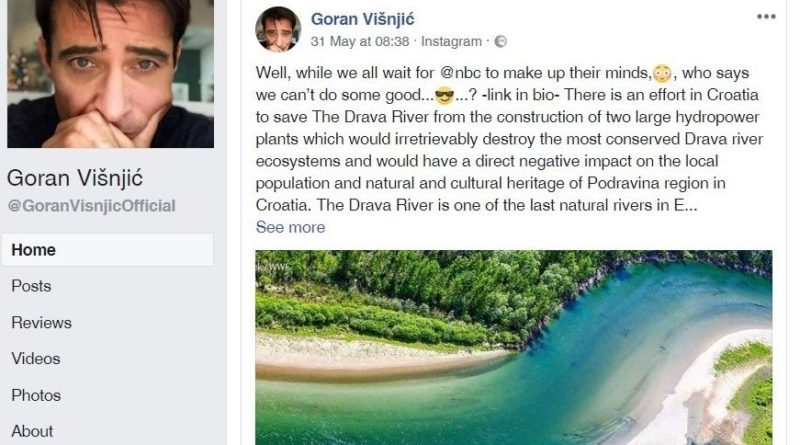Screen dimensions: 800x445
Task: Click the small Goran Višnjić post avatar
Action: [x=278, y=30]
